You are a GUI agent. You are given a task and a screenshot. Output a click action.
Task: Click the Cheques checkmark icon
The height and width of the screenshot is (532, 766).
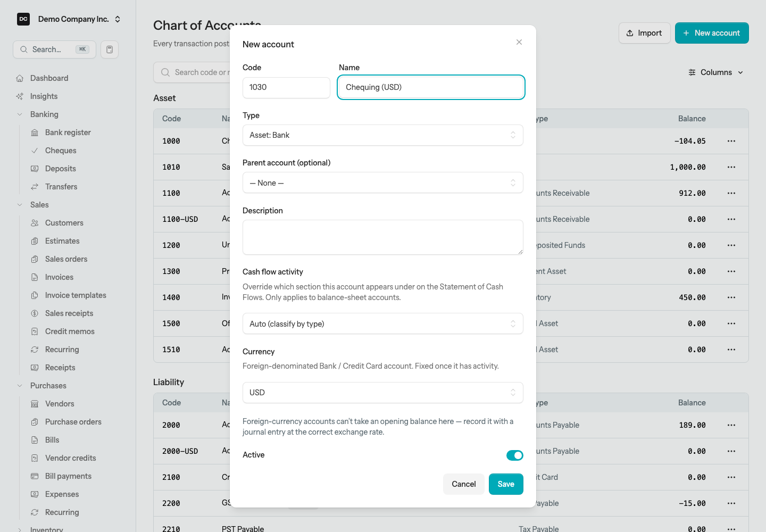[x=35, y=151]
